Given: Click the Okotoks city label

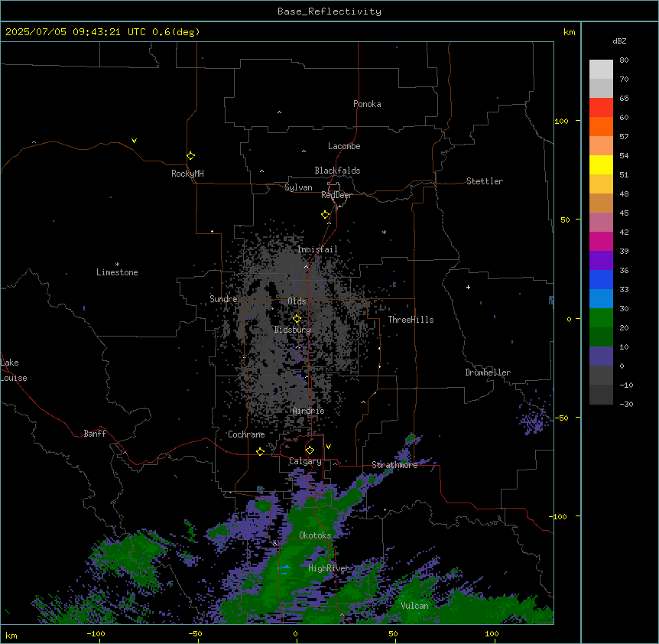Looking at the screenshot, I should pyautogui.click(x=315, y=535).
